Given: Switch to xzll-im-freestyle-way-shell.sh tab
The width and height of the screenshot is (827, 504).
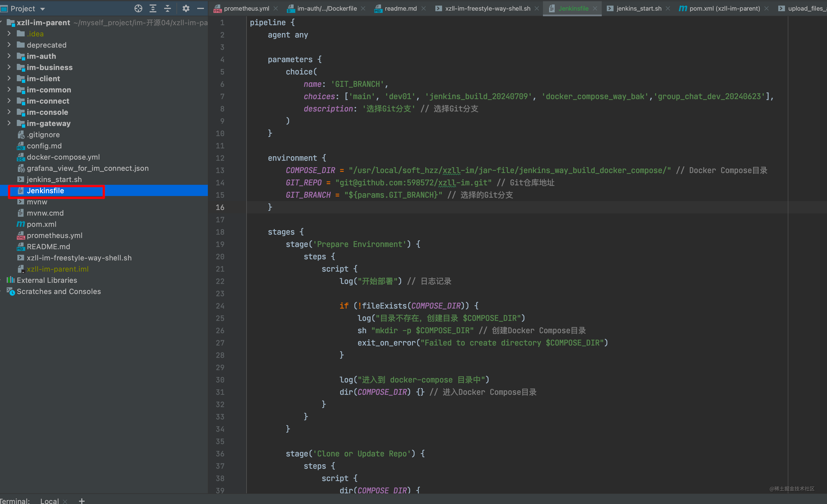Looking at the screenshot, I should click(x=488, y=8).
